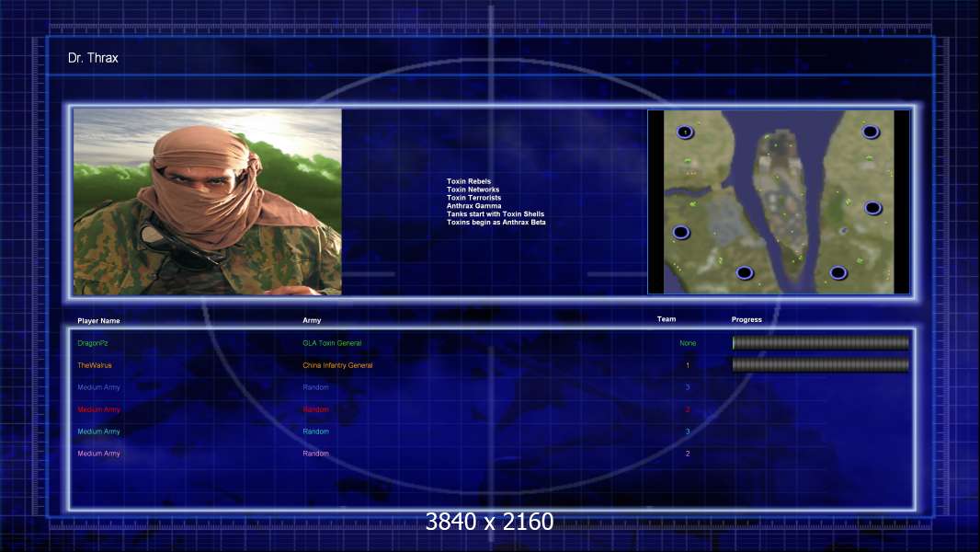Image resolution: width=980 pixels, height=552 pixels.
Task: Click the purple 'Random' army entry
Action: [315, 454]
